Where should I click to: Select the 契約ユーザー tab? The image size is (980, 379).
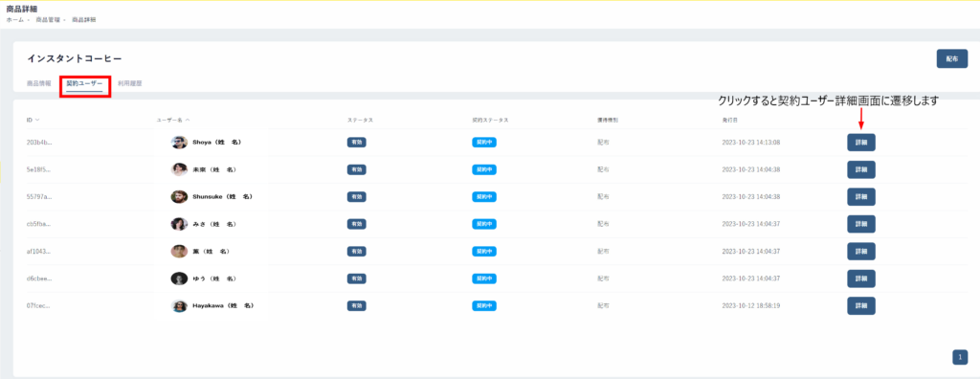[x=84, y=83]
